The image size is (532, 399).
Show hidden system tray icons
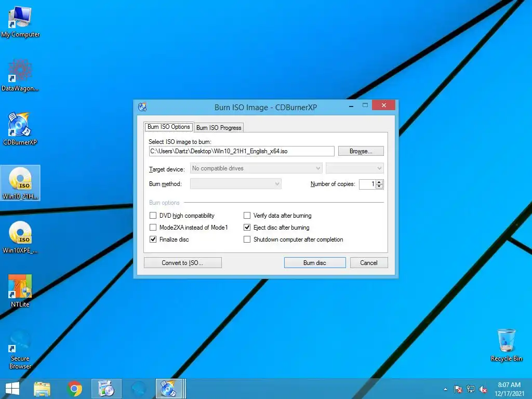tap(445, 389)
